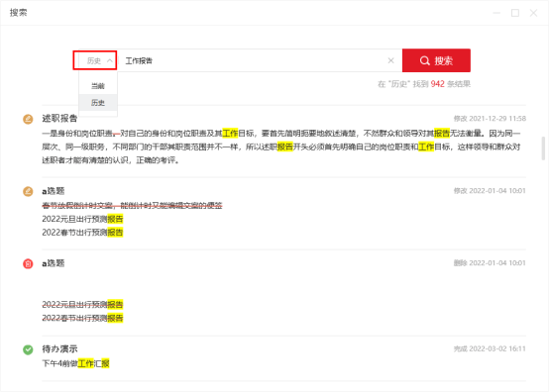
Task: Click the text 下午4前做工作汇报
Action: click(75, 363)
